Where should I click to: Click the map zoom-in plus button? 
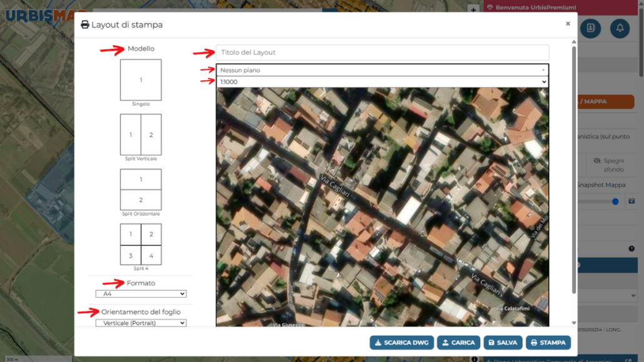[473, 9]
